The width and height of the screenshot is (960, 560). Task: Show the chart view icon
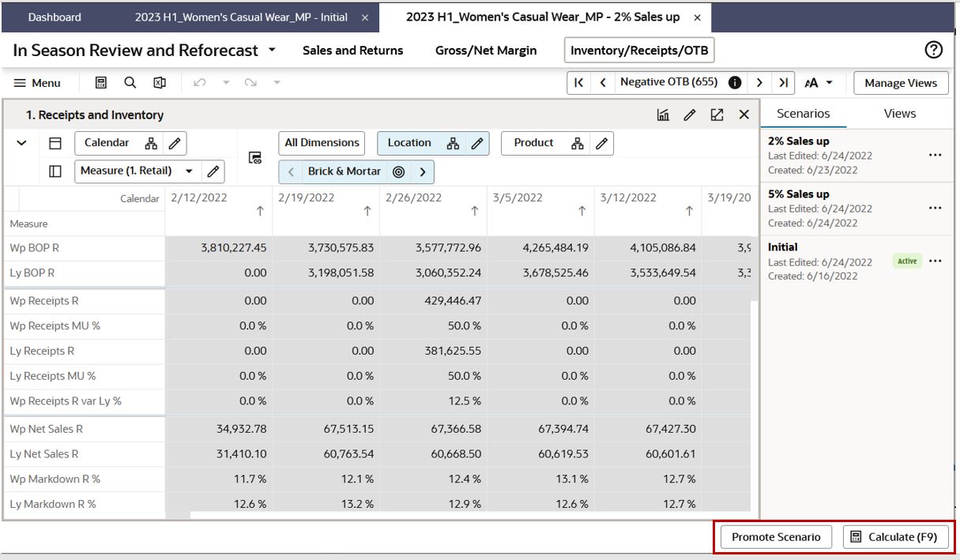click(x=664, y=115)
